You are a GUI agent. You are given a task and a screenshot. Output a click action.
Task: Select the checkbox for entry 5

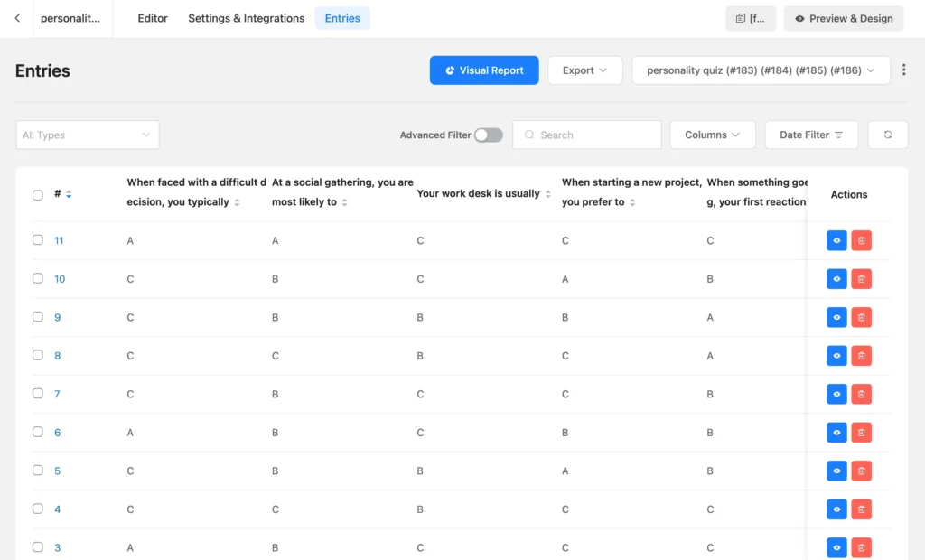(x=38, y=470)
